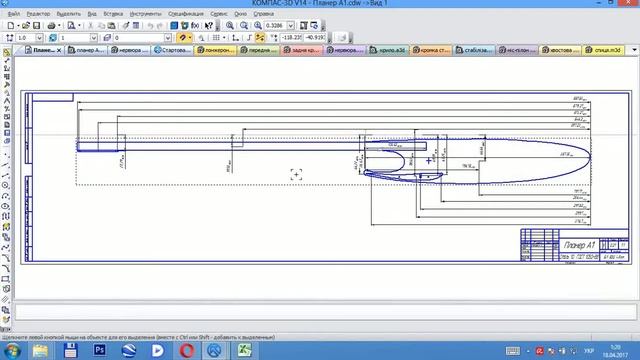640x360 pixels.
Task: Switch to the стабілза... tab
Action: pyautogui.click(x=474, y=50)
